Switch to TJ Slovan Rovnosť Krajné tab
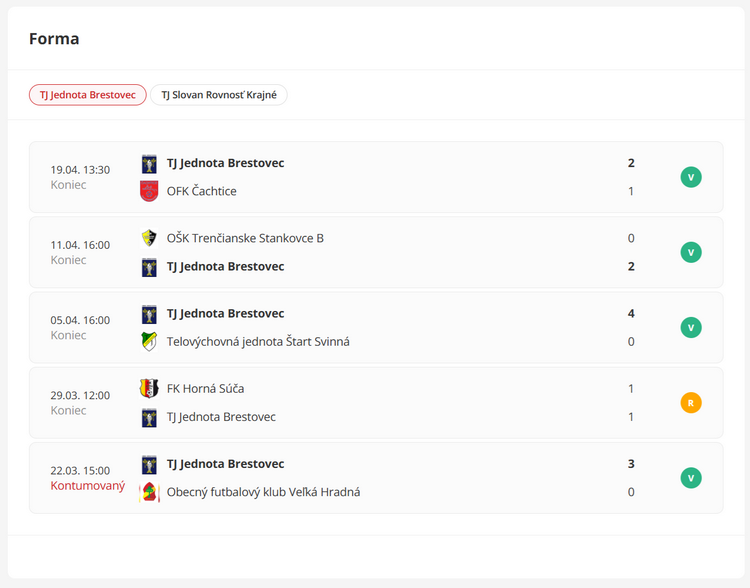Image resolution: width=750 pixels, height=588 pixels. pyautogui.click(x=219, y=95)
